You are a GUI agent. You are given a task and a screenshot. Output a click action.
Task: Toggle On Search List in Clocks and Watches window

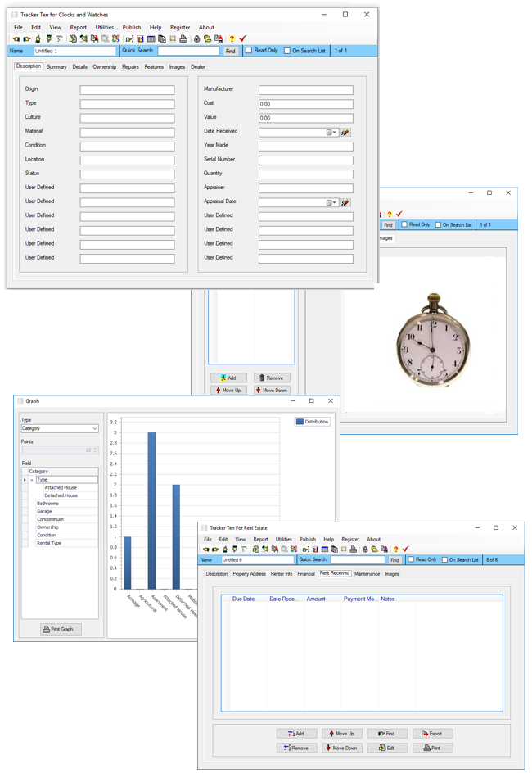[x=287, y=51]
